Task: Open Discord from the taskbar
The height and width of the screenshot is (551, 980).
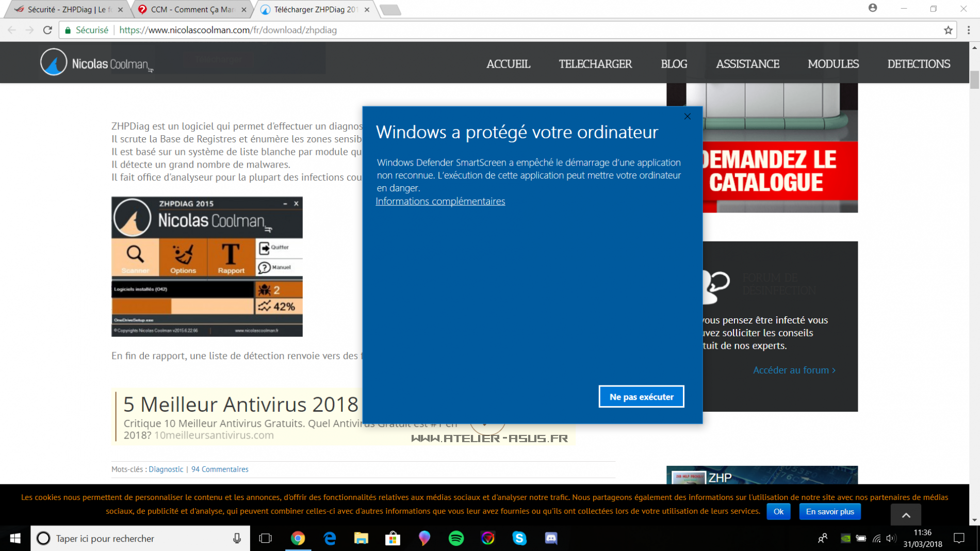Action: click(x=551, y=538)
